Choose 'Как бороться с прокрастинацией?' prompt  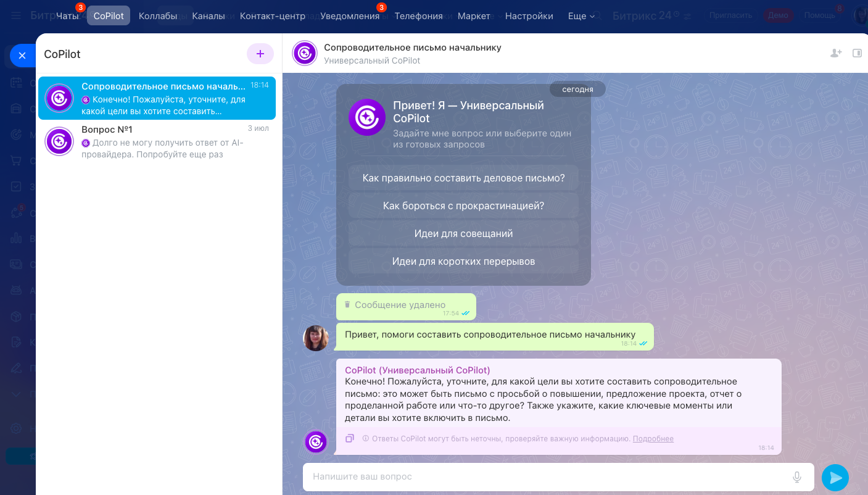tap(464, 206)
